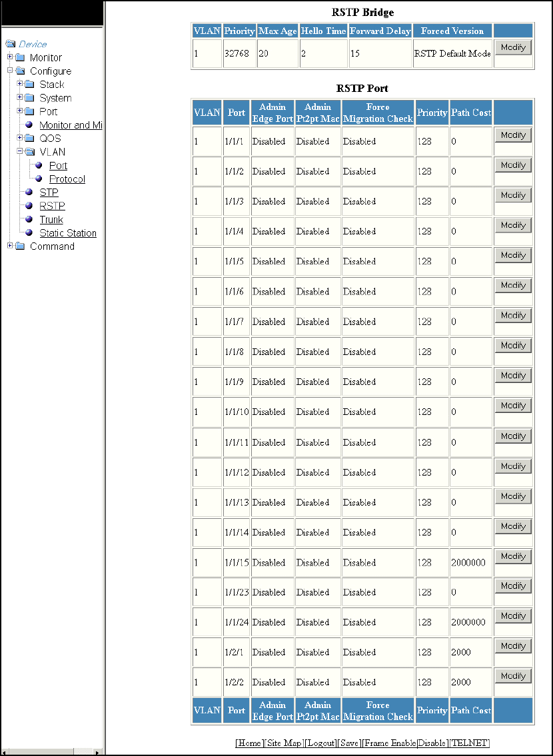Click Modify for port 1/1/15
Screen dimensions: 553x756
[513, 556]
